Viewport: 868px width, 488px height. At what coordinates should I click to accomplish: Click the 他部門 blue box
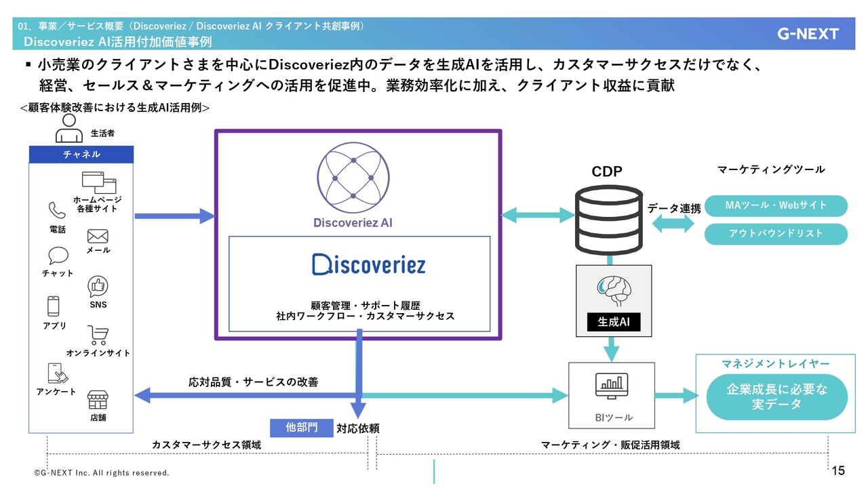302,428
